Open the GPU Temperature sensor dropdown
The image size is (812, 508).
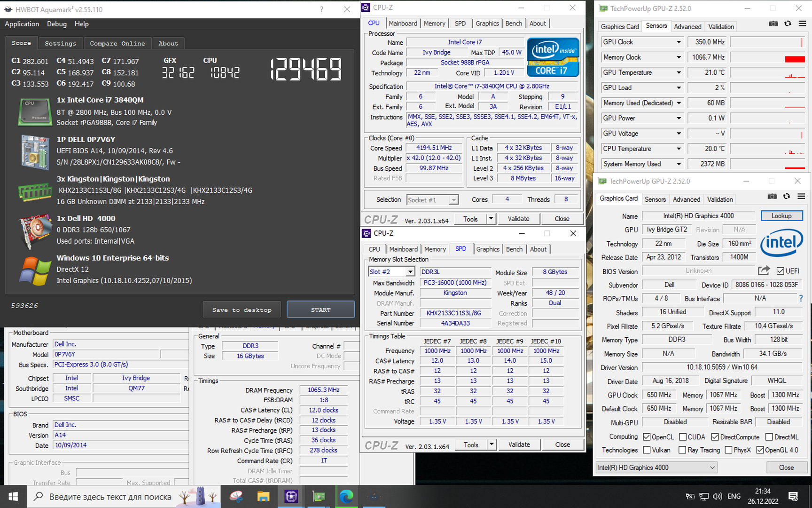[679, 72]
